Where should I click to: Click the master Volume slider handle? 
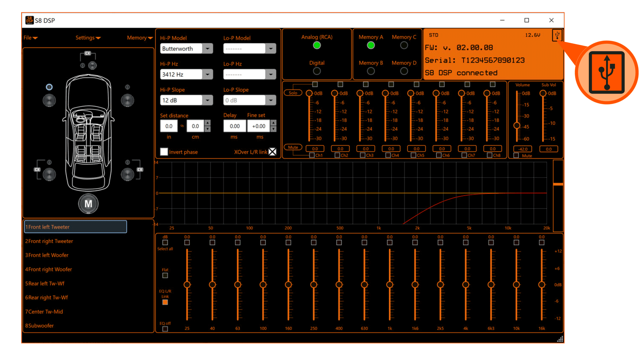click(x=517, y=126)
